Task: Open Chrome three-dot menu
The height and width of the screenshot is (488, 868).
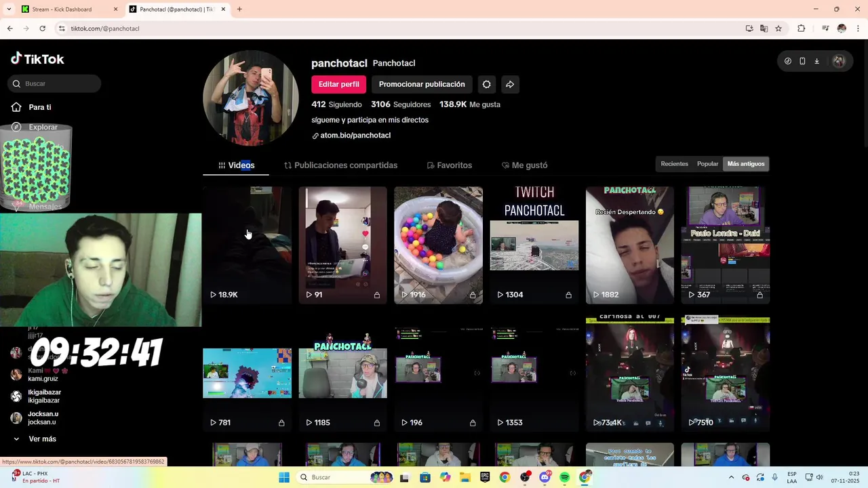Action: (859, 28)
